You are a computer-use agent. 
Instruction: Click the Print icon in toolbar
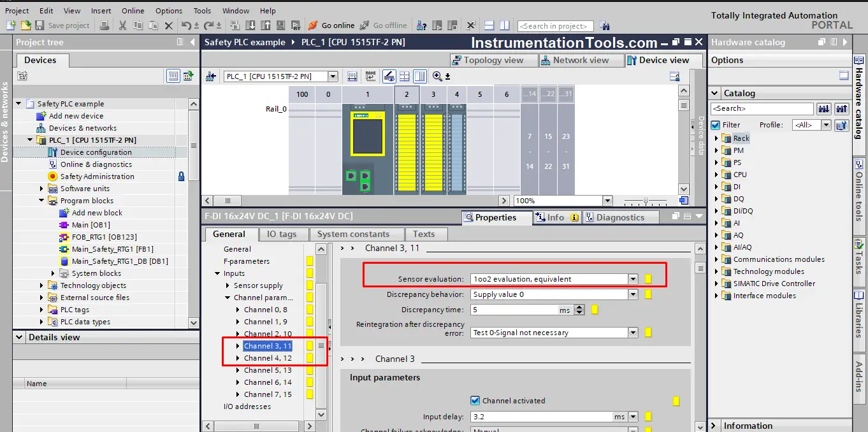104,25
